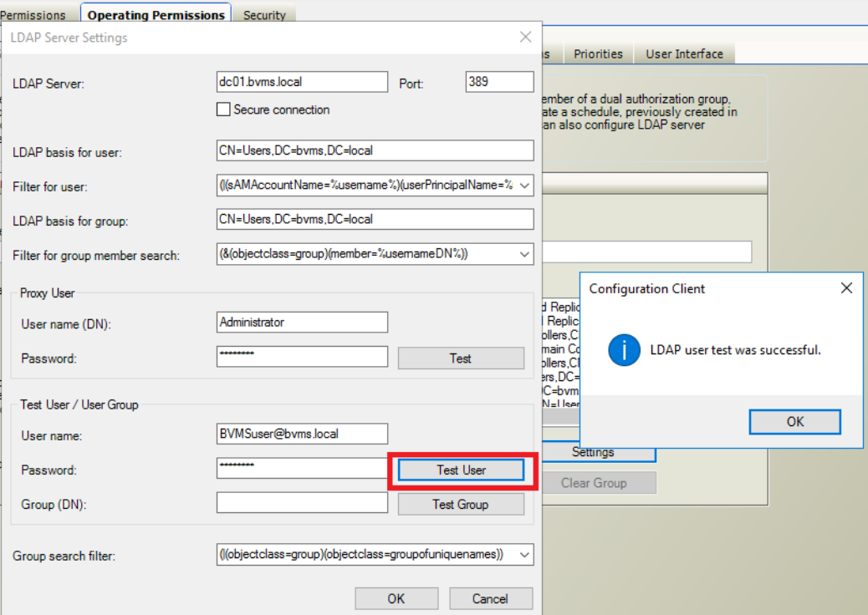This screenshot has height=615, width=868.
Task: Click the Port number field
Action: click(x=498, y=82)
